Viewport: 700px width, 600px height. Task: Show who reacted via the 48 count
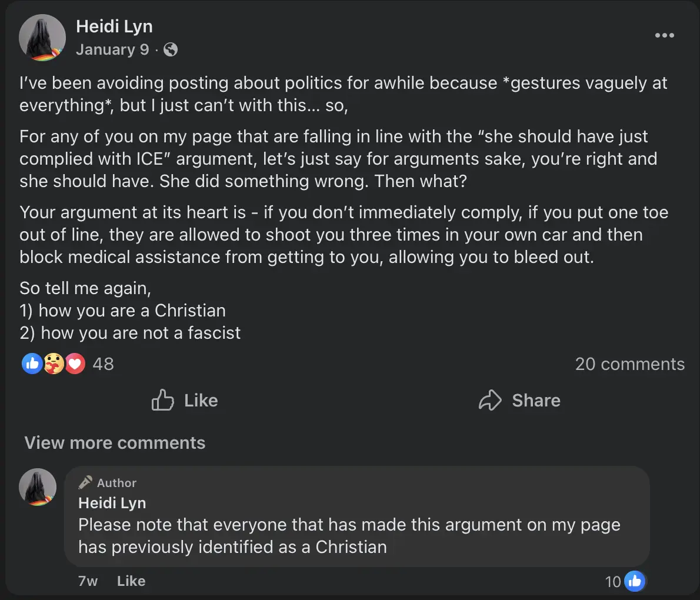(103, 364)
